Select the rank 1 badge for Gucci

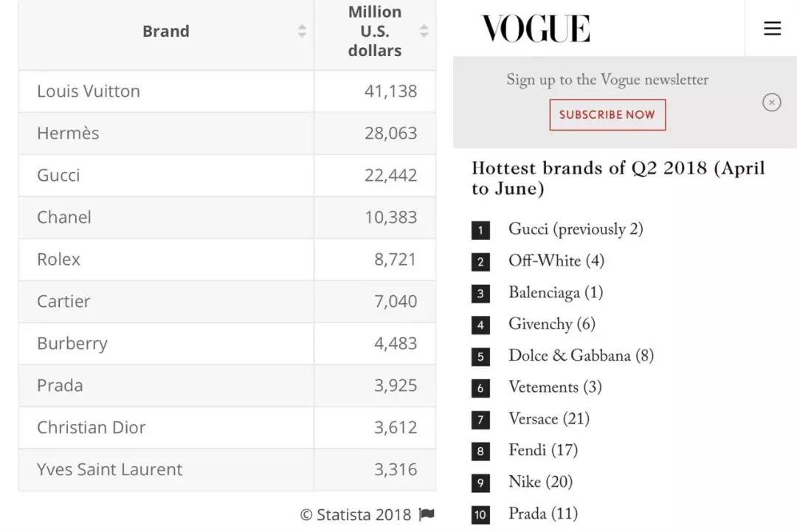[480, 230]
